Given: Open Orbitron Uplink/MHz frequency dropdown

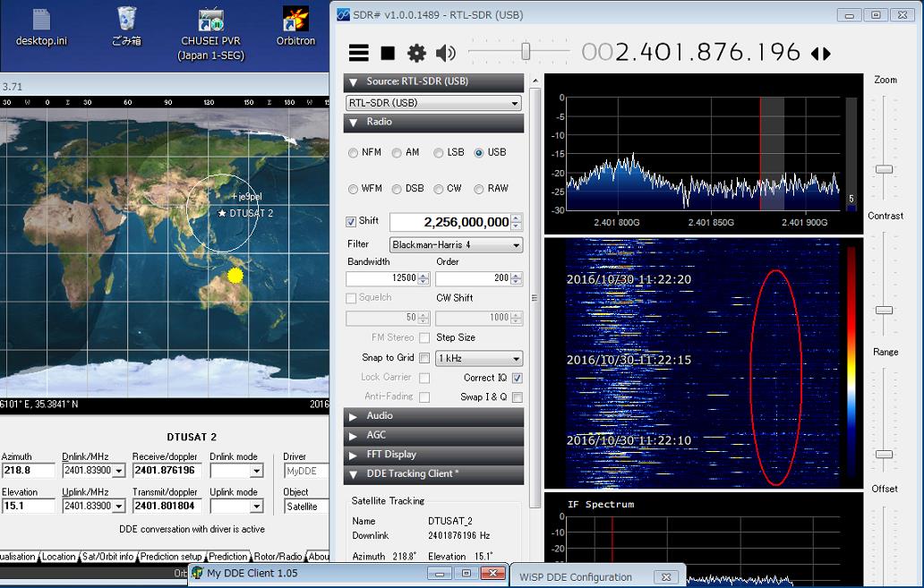Looking at the screenshot, I should [x=119, y=506].
